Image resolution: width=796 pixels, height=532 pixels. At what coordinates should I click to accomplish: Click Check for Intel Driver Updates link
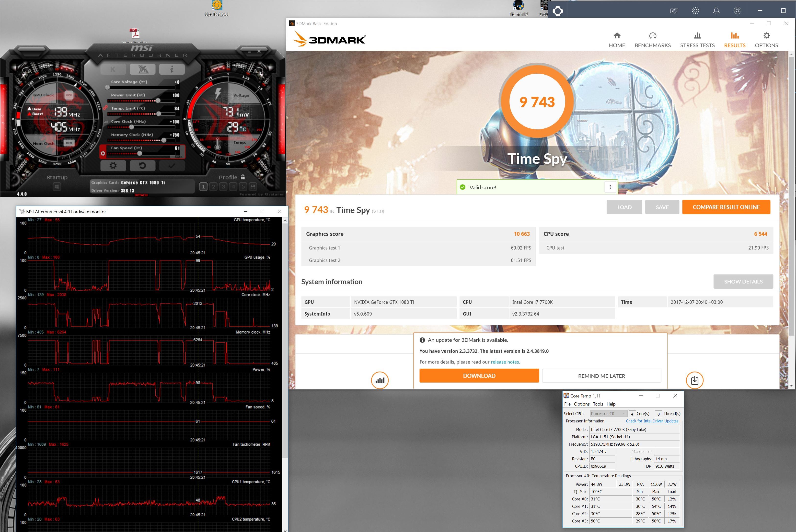[652, 421]
